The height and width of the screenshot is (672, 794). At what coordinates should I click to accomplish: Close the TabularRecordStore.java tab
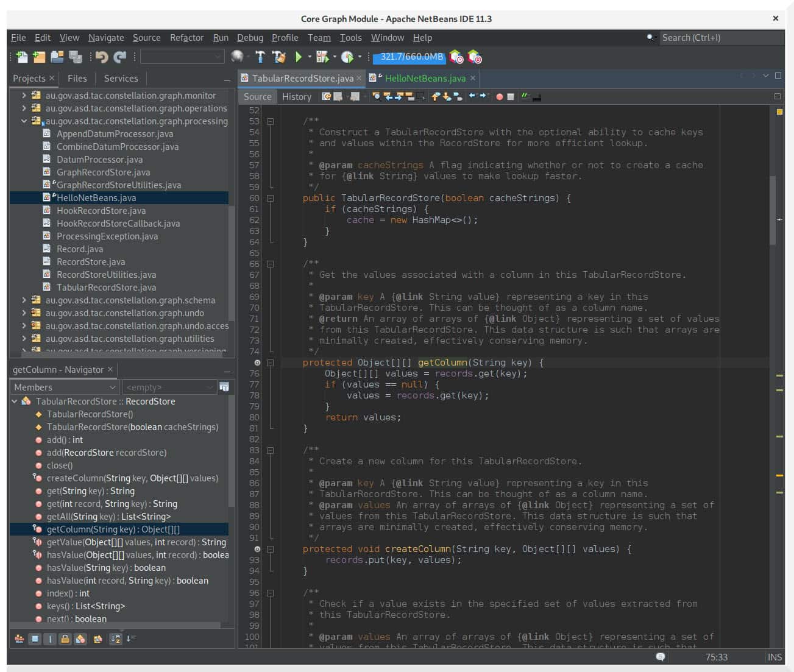coord(359,78)
